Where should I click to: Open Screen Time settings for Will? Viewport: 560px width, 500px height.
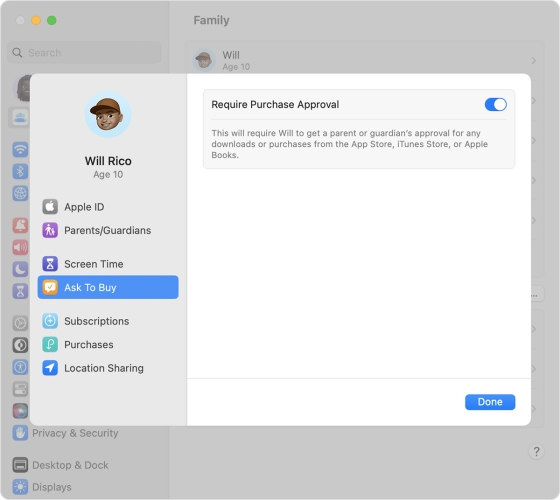[108, 264]
